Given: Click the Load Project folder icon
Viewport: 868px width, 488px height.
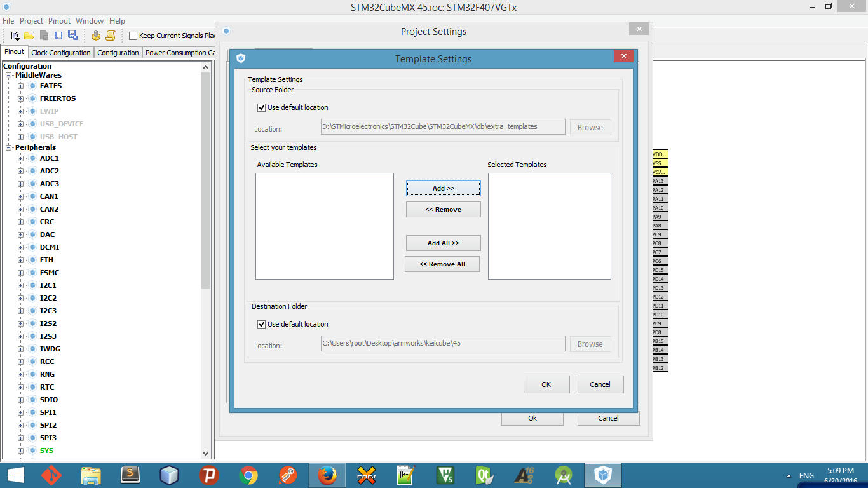Looking at the screenshot, I should [29, 36].
